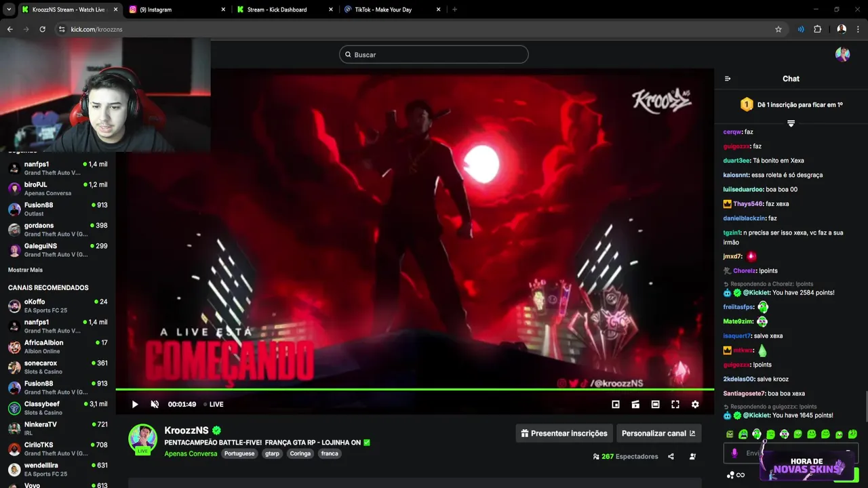Click the 267 Espectadores viewer count

click(x=625, y=457)
